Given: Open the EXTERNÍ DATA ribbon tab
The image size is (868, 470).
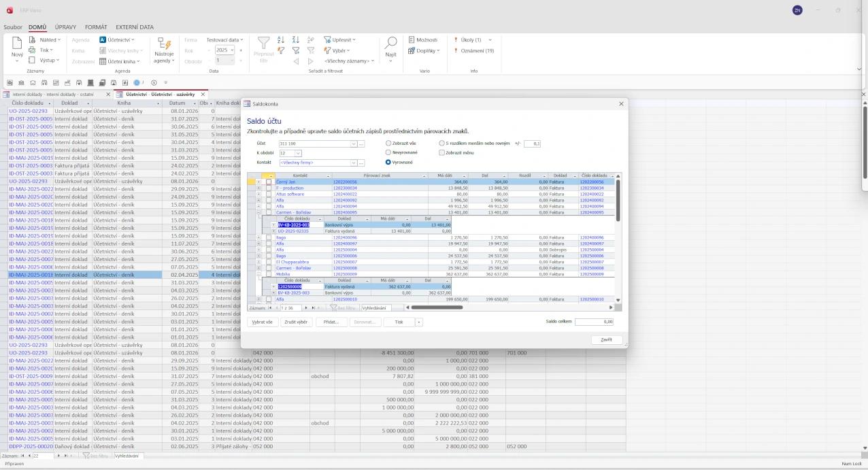Looking at the screenshot, I should (x=134, y=27).
